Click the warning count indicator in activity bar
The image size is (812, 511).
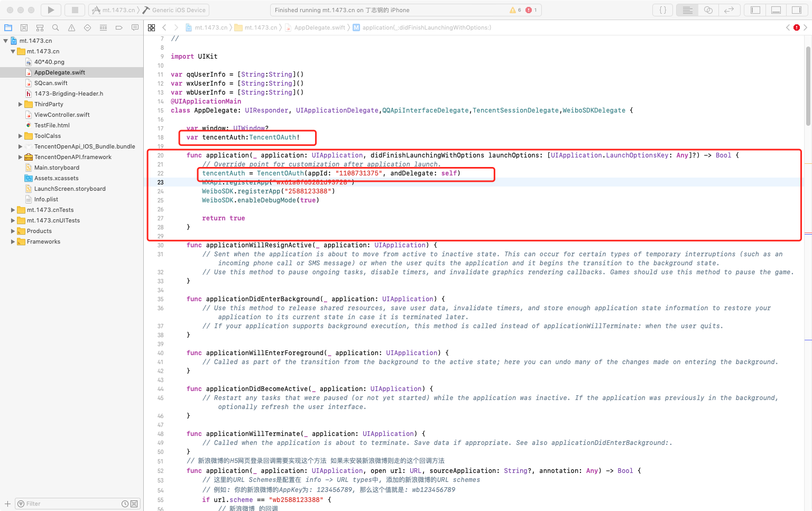click(515, 10)
